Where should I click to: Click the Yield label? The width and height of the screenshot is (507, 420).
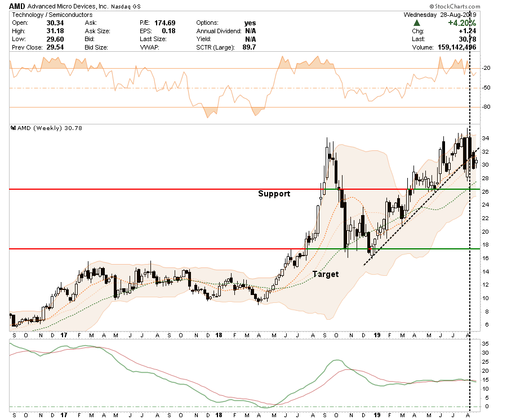pos(204,39)
